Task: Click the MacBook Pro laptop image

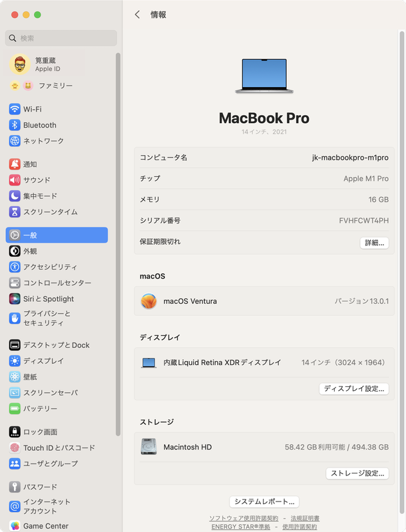Action: click(264, 76)
